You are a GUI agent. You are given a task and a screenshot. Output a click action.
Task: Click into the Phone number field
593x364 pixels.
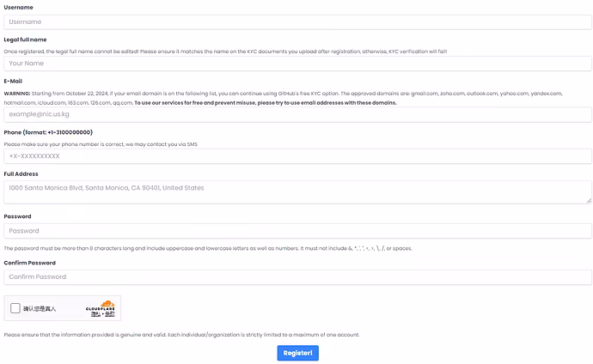(x=297, y=156)
